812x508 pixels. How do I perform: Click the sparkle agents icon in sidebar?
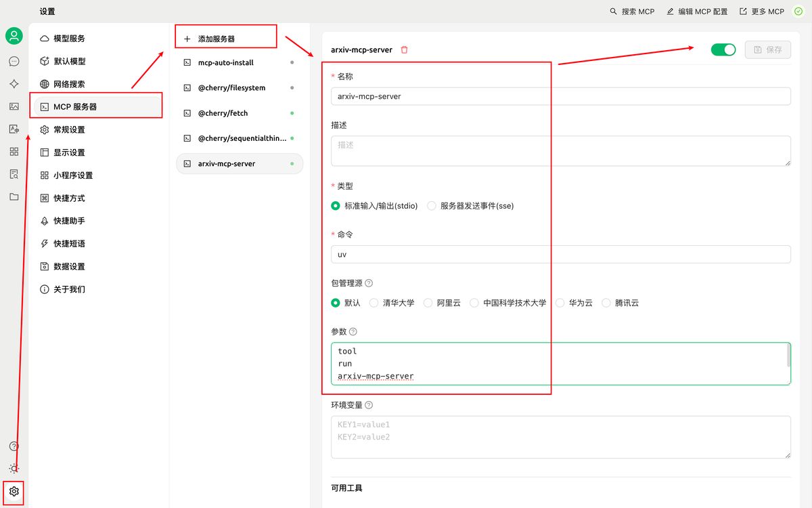point(14,83)
